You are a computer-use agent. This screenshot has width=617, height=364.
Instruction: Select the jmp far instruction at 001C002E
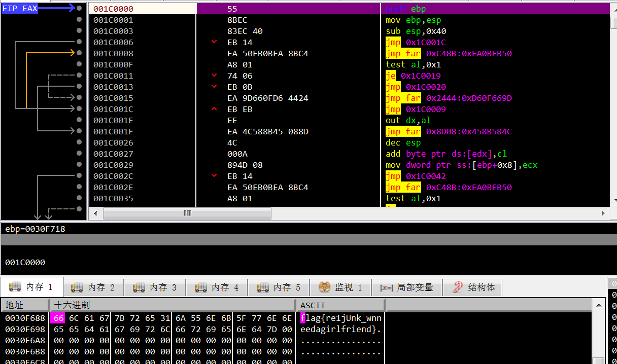(x=449, y=187)
